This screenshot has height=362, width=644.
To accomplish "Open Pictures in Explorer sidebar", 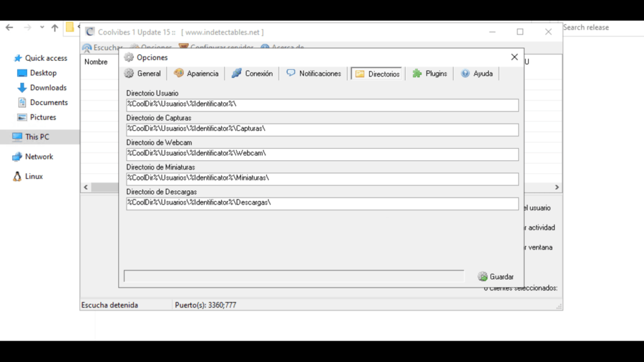I will [x=43, y=118].
